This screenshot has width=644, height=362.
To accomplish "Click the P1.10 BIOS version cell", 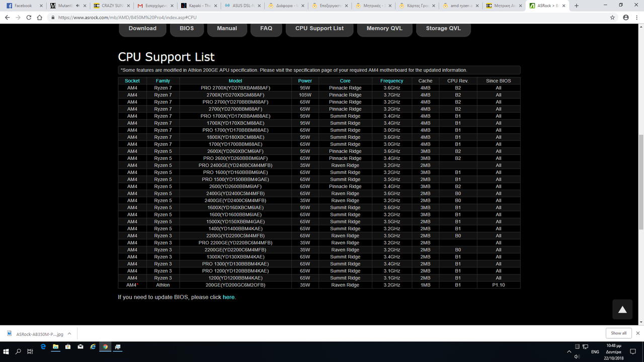I will pyautogui.click(x=498, y=285).
